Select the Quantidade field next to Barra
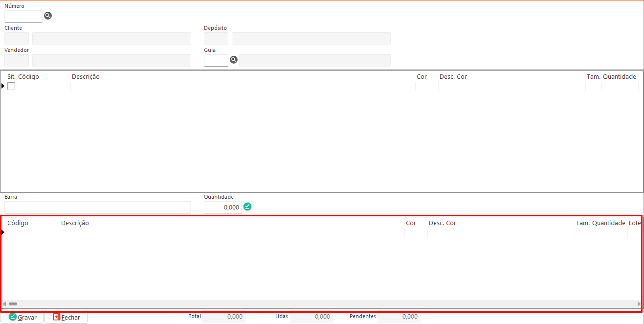Image resolution: width=644 pixels, height=324 pixels. (222, 207)
